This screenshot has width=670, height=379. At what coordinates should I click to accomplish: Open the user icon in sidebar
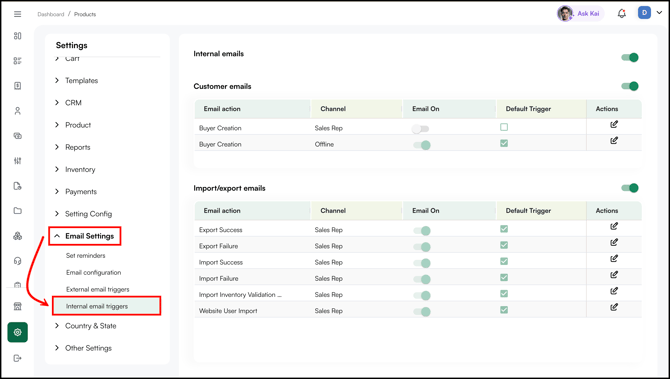18,111
